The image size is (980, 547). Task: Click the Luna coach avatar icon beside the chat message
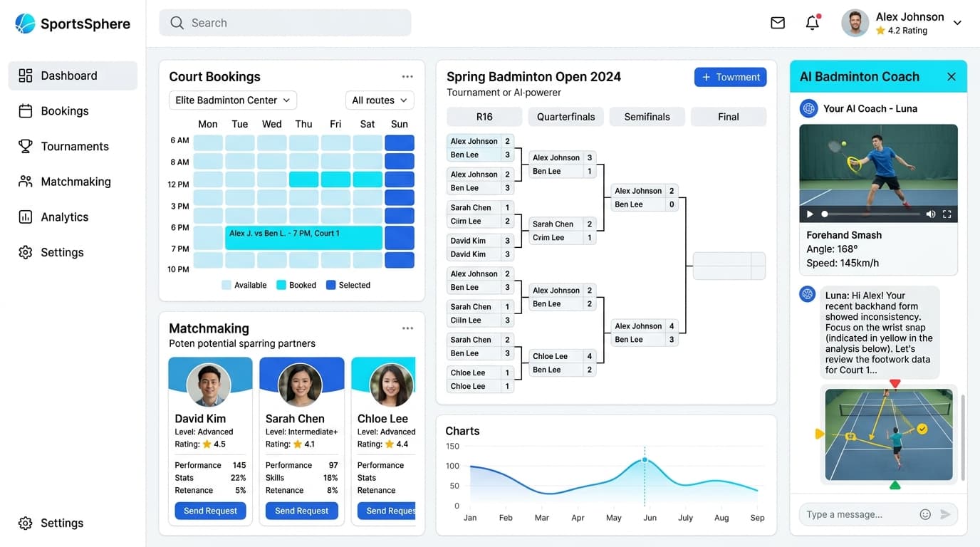click(x=808, y=294)
